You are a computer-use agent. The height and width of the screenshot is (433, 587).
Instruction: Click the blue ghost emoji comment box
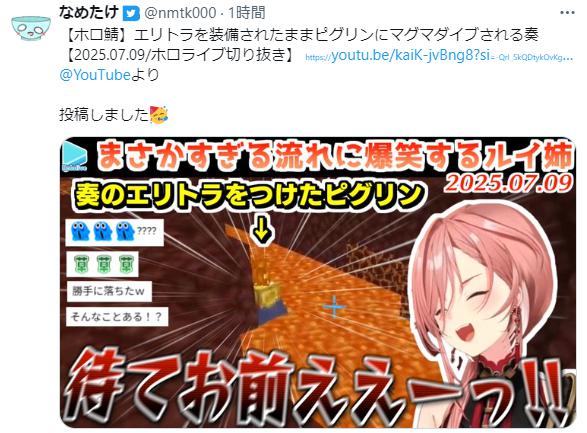115,232
